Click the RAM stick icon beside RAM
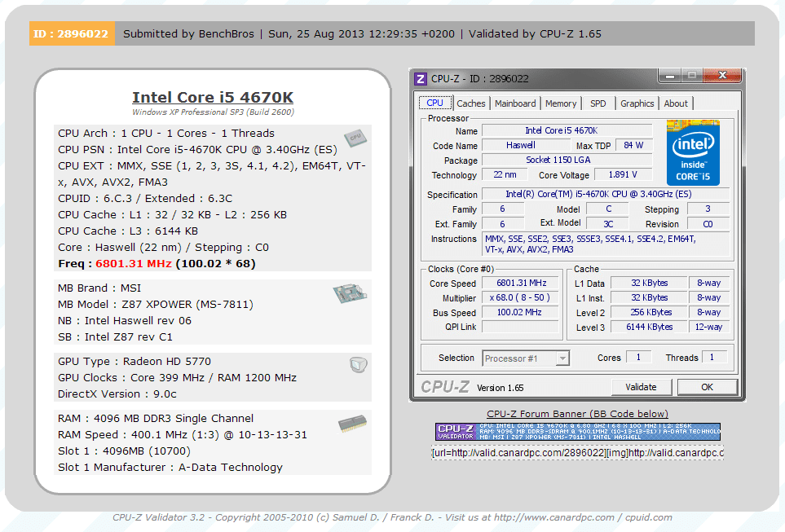 click(352, 424)
